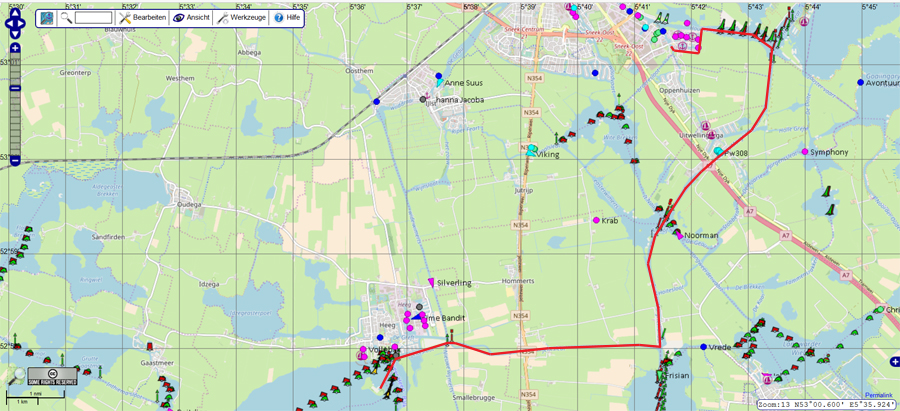Click the zoom level slider bar

(x=15, y=110)
